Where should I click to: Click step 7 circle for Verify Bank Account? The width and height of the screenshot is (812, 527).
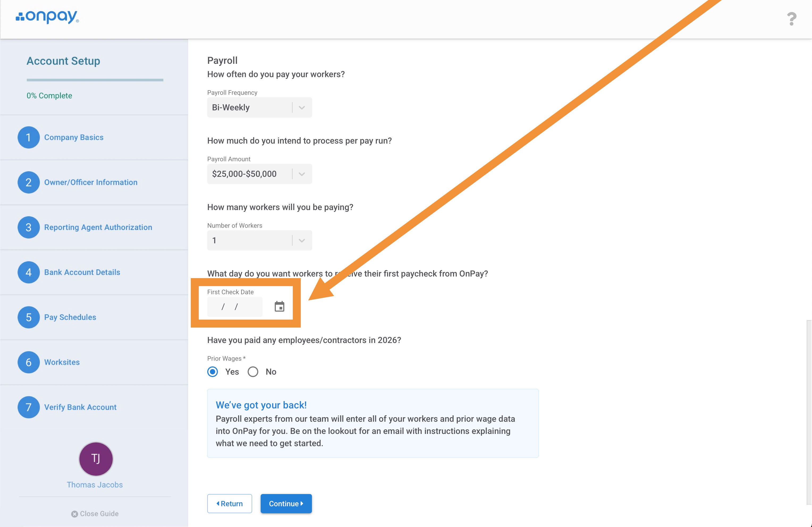[x=29, y=407]
